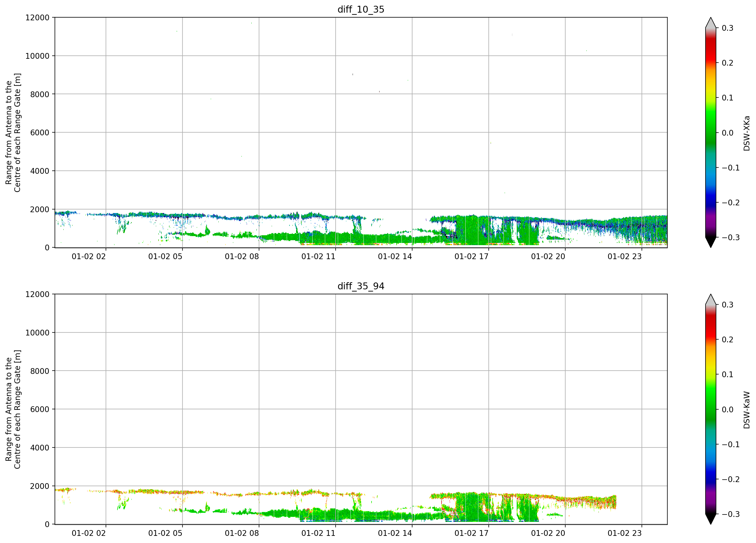Screen dimensions: 756x543
Task: Pick the "01-02 08" time tick under diff_35_94
Action: [x=242, y=533]
